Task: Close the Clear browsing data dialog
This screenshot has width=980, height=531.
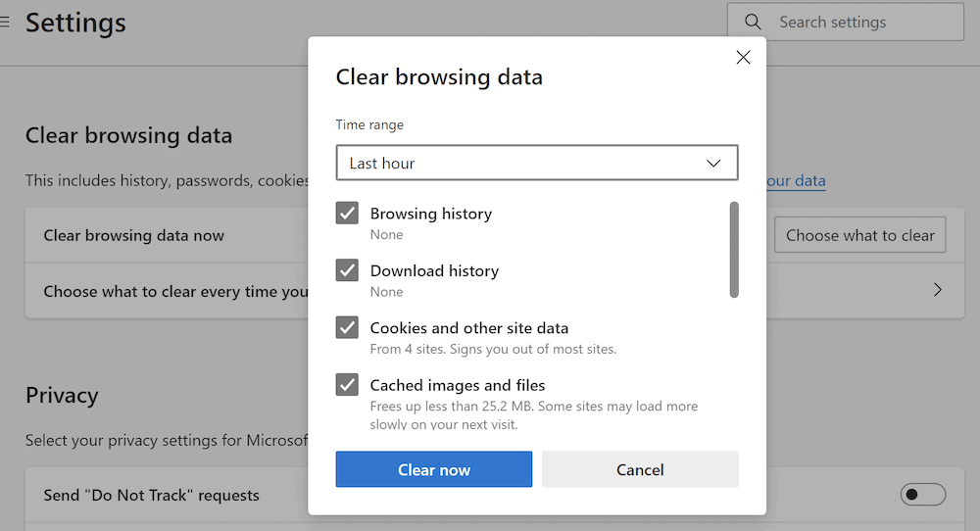Action: click(x=743, y=58)
